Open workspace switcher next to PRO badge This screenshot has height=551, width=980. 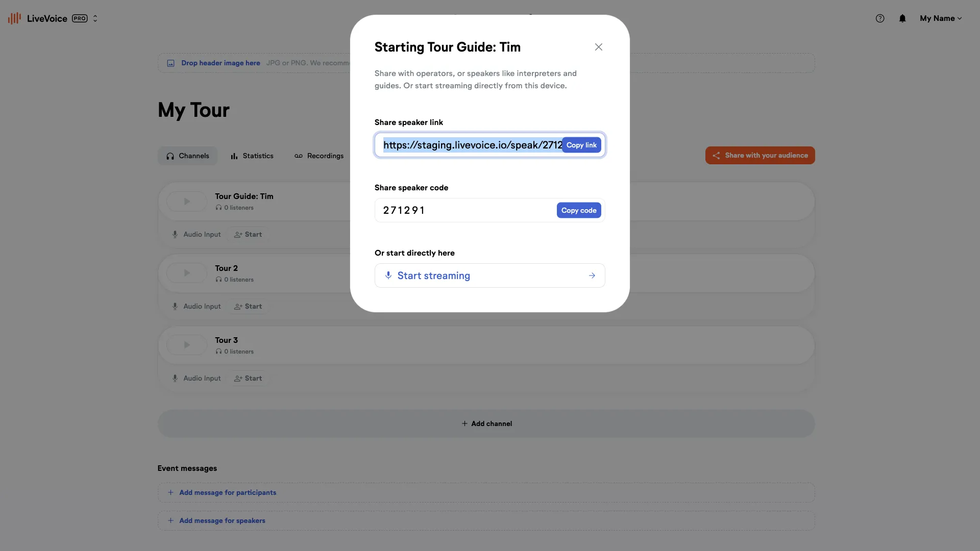(95, 18)
